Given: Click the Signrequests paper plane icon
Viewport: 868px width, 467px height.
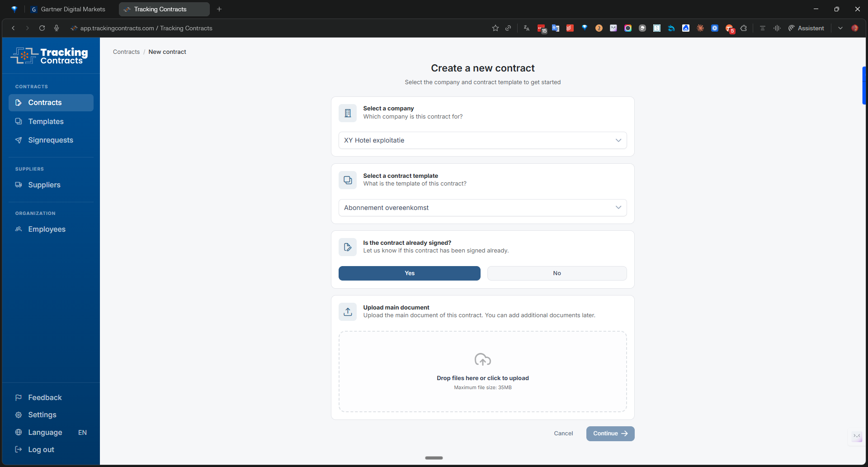Looking at the screenshot, I should pos(19,140).
